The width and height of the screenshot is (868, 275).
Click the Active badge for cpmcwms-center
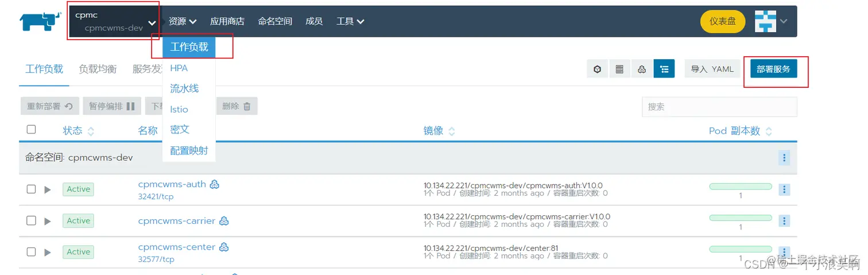point(78,251)
